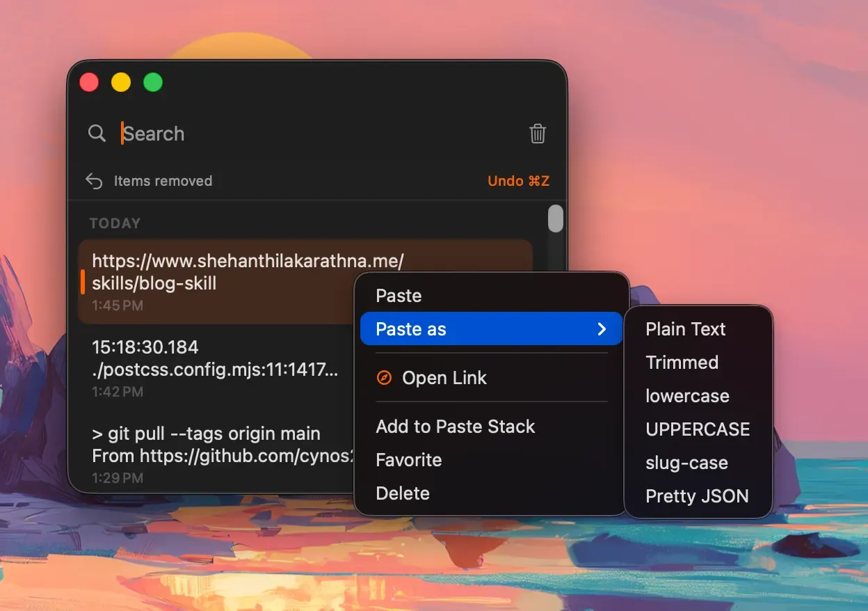The height and width of the screenshot is (611, 868).
Task: Select Add to Paste Stack
Action: 491,427
